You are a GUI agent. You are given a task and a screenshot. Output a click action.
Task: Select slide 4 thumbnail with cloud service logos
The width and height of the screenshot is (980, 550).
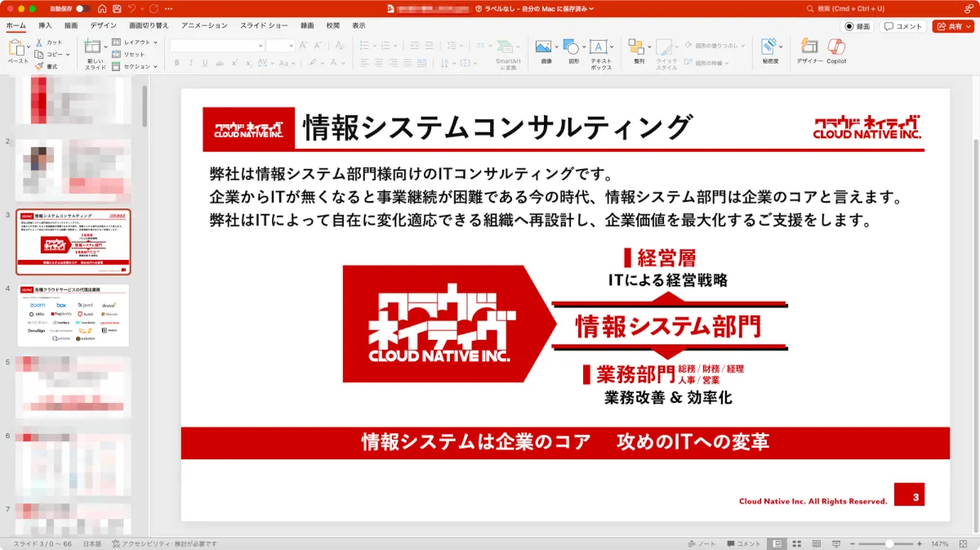[73, 315]
